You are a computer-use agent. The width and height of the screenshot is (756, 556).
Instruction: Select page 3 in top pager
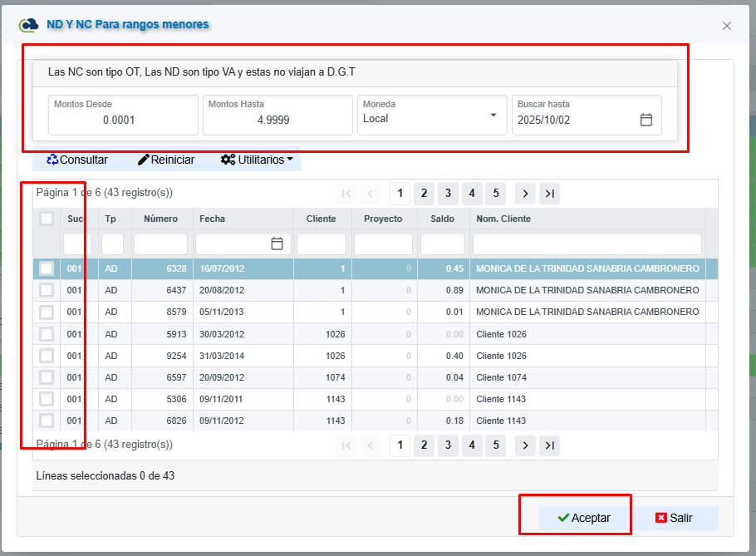448,194
